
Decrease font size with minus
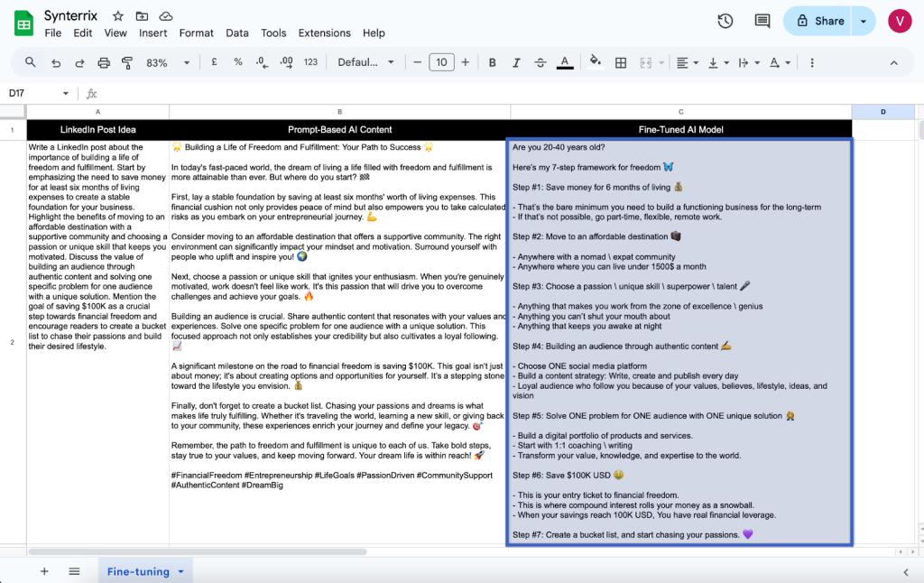coord(417,62)
